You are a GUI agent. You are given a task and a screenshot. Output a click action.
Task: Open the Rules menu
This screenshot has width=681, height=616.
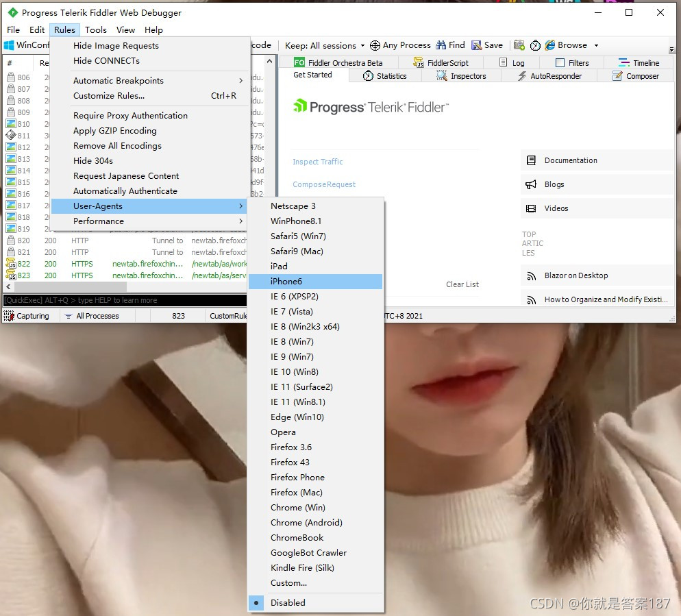click(x=64, y=29)
